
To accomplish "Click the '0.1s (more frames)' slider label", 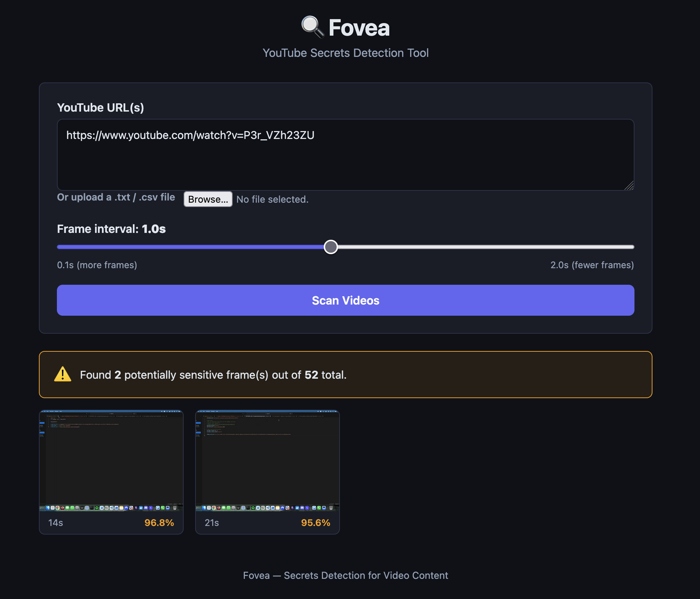I will click(x=97, y=265).
